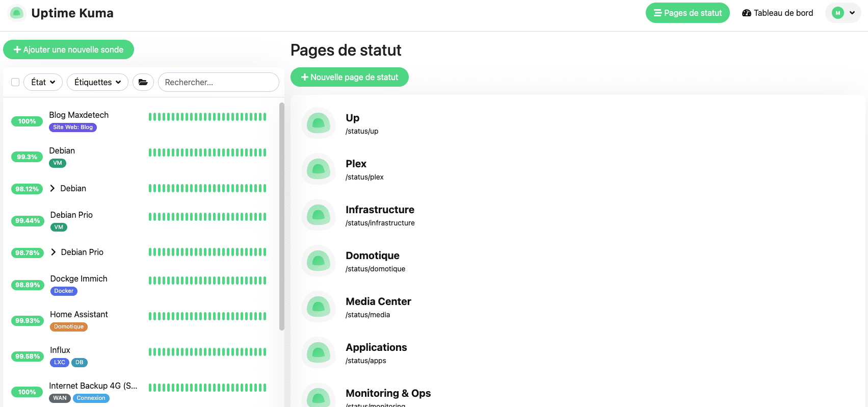The height and width of the screenshot is (407, 868).
Task: Click the Domotique tag on Home Assistant
Action: point(69,327)
